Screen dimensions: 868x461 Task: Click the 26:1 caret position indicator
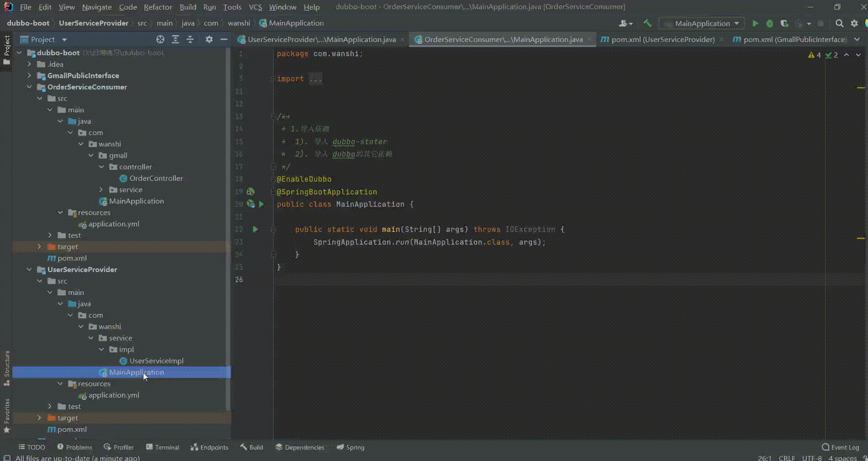(x=764, y=458)
